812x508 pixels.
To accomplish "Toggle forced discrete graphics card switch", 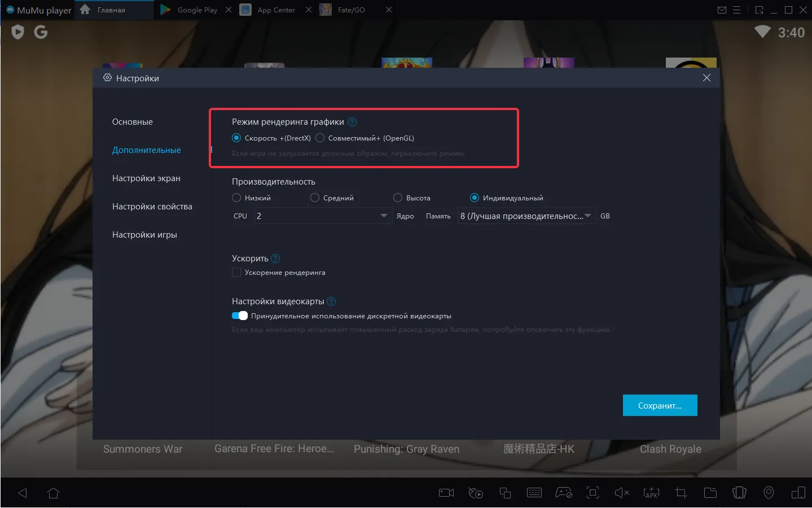I will (240, 316).
